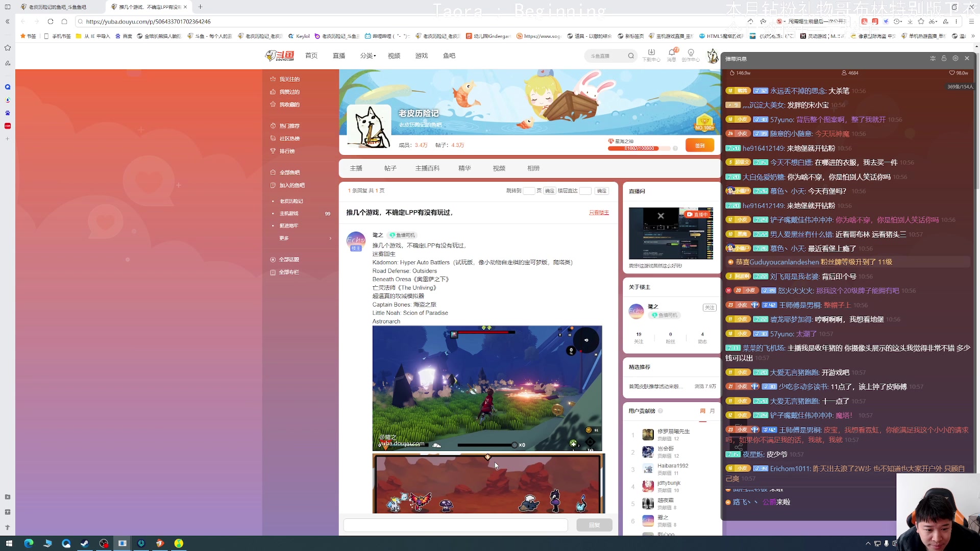Open 鱼吧 in Douyu navigation
This screenshot has height=551, width=980.
449,56
